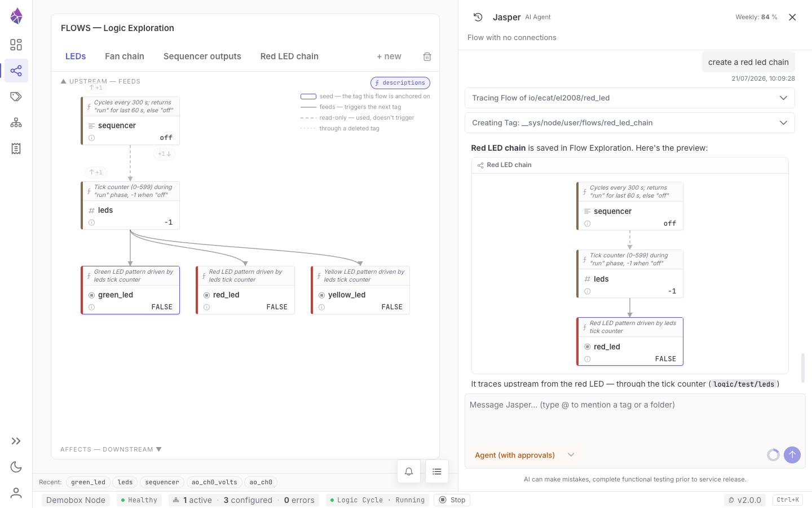Expand the AFFECTS — DOWNSTREAM section

[111, 449]
